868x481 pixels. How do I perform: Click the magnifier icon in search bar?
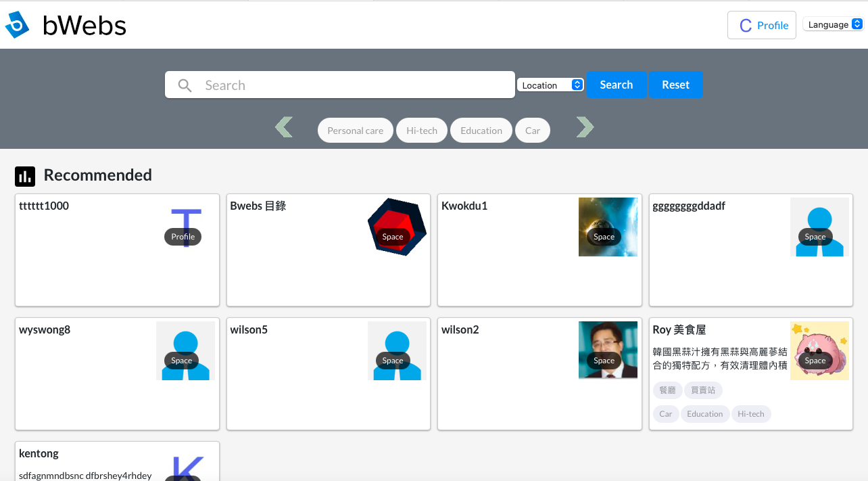pyautogui.click(x=185, y=85)
